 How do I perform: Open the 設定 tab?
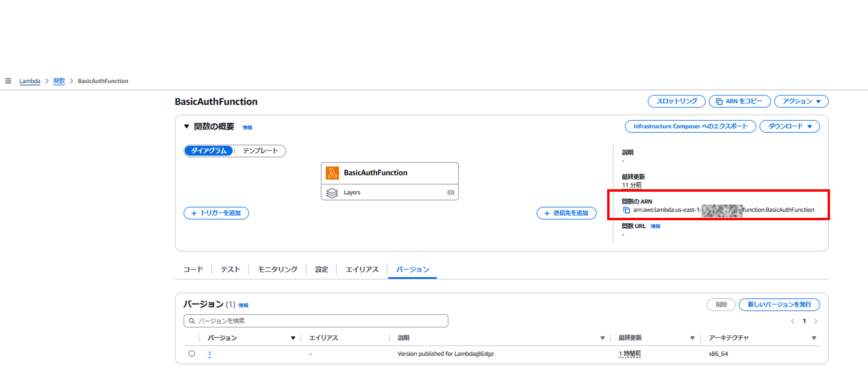(322, 269)
